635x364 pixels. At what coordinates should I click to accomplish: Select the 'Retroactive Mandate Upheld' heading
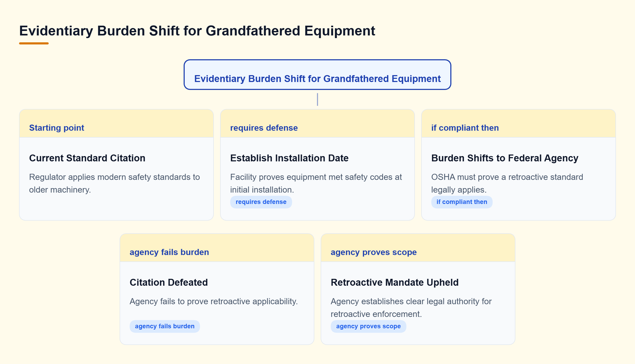394,282
